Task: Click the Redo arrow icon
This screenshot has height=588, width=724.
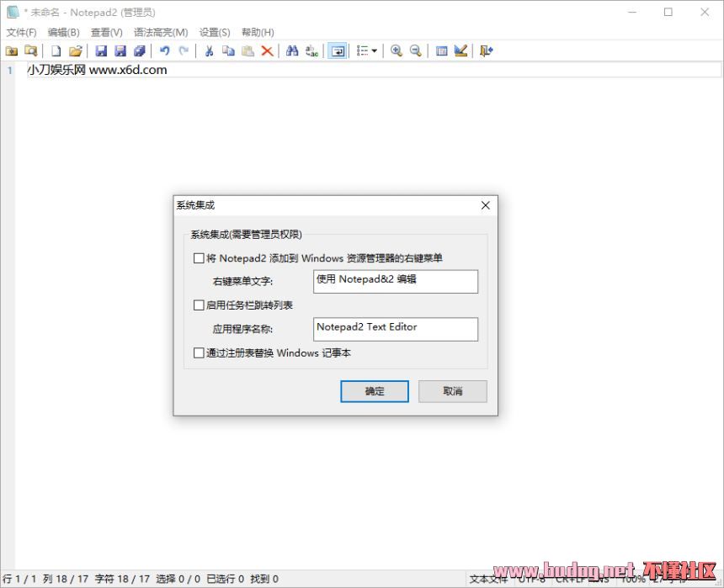Action: click(184, 50)
